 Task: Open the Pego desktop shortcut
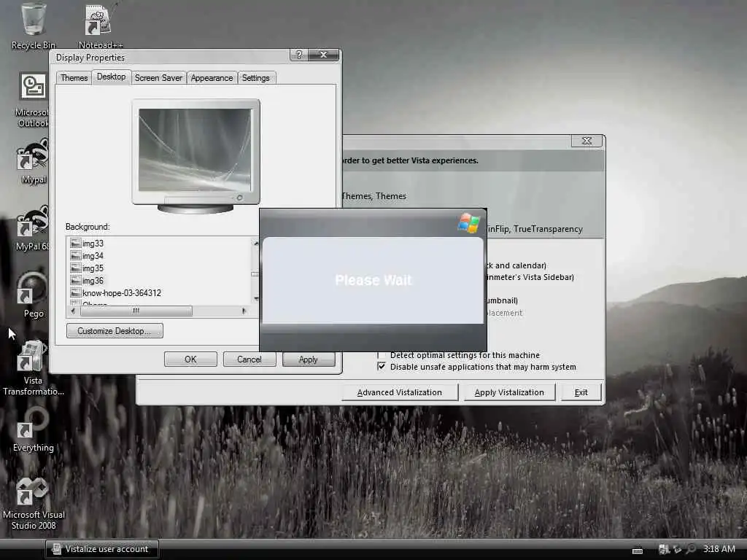(34, 295)
